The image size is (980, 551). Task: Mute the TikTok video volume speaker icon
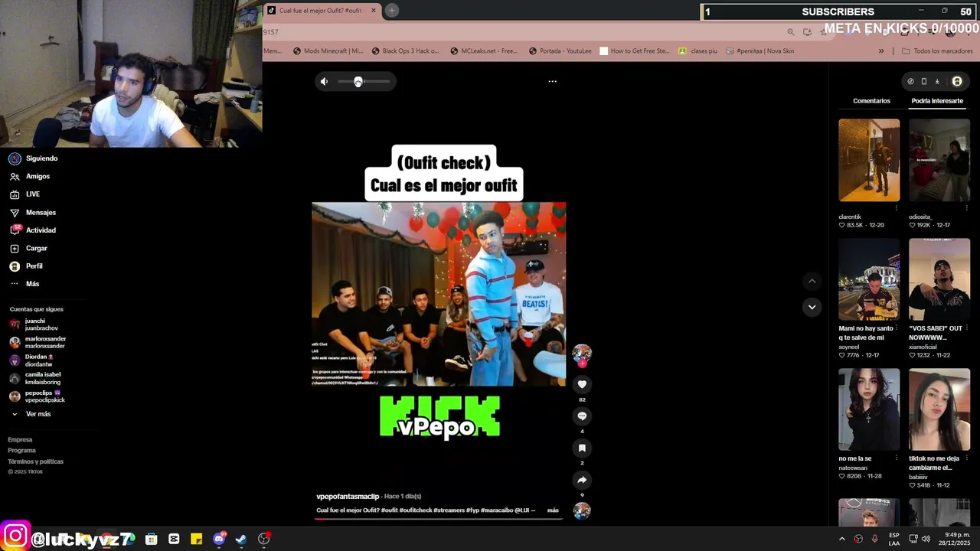pos(324,81)
